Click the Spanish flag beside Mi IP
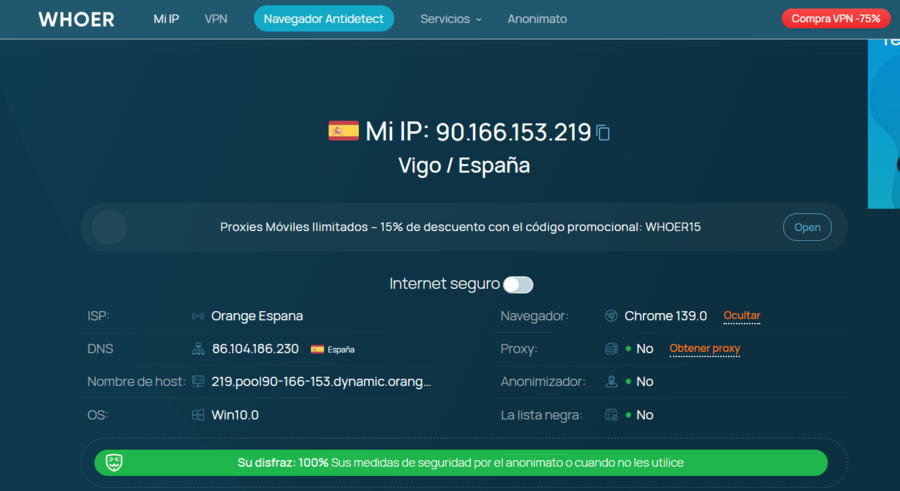 coord(343,131)
